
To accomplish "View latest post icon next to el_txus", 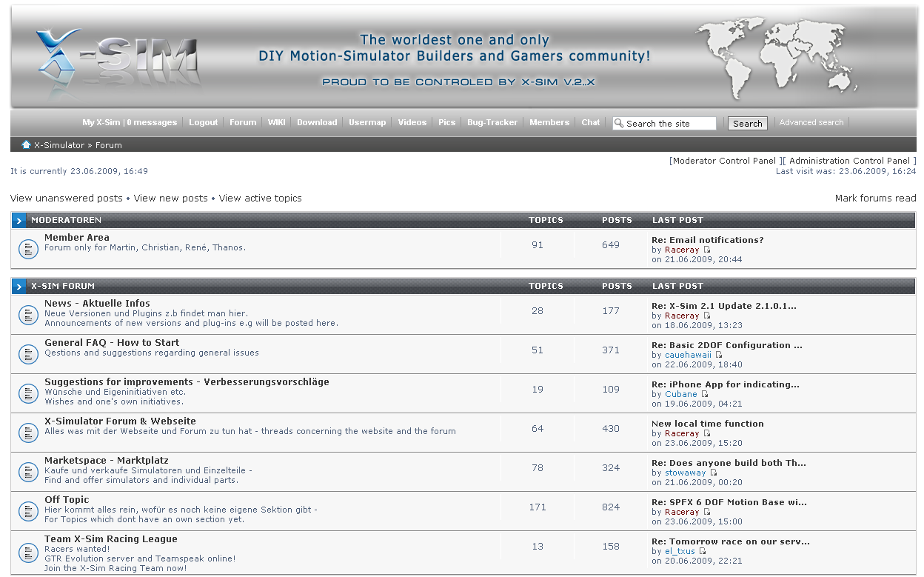I will [x=703, y=551].
